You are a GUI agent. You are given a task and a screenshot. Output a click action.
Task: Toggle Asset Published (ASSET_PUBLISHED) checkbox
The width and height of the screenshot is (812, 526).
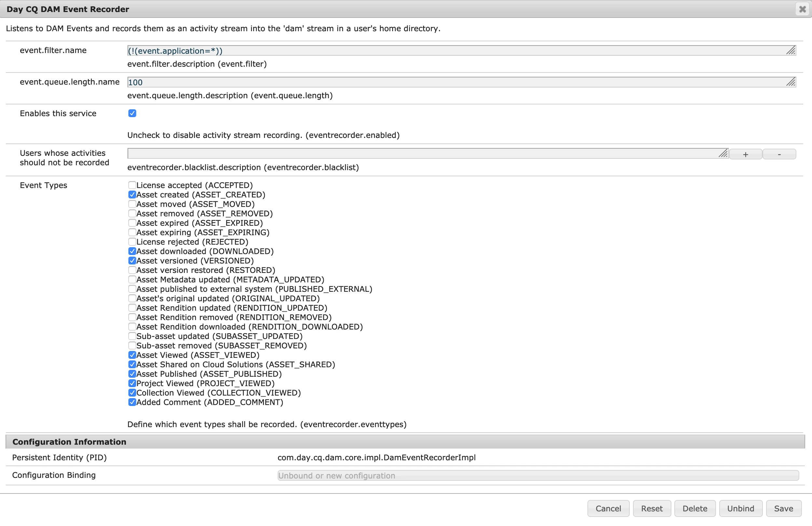point(132,374)
